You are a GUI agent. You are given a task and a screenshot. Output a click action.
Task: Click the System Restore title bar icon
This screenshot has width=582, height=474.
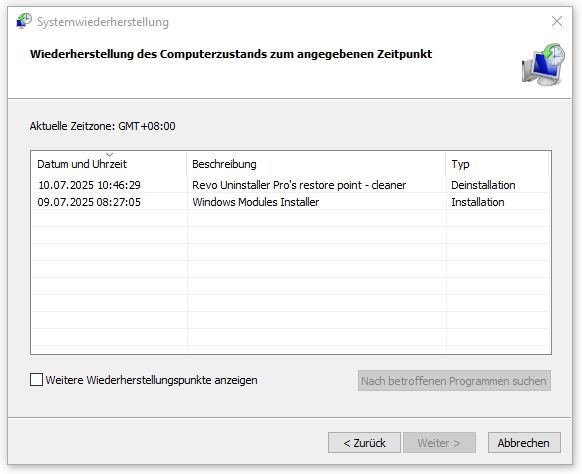point(24,21)
